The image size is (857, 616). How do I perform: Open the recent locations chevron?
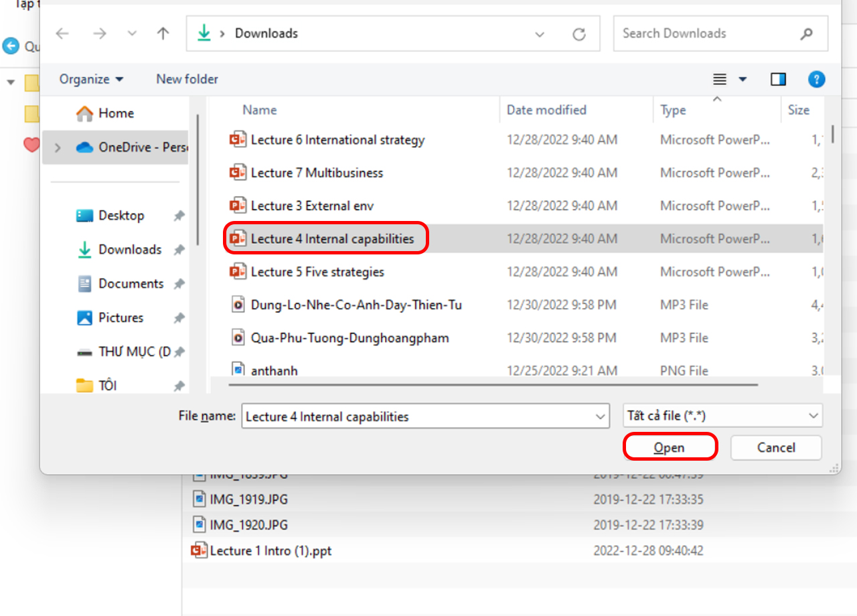coord(132,33)
